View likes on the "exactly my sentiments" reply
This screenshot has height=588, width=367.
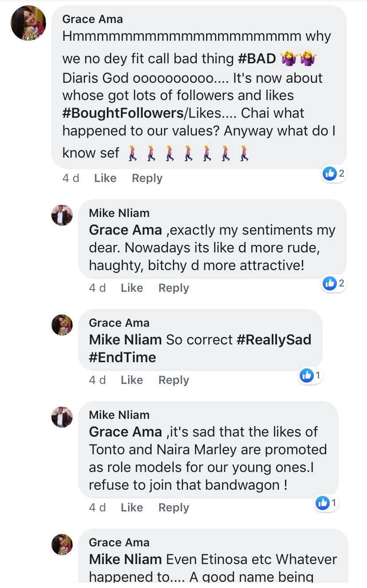pos(334,283)
